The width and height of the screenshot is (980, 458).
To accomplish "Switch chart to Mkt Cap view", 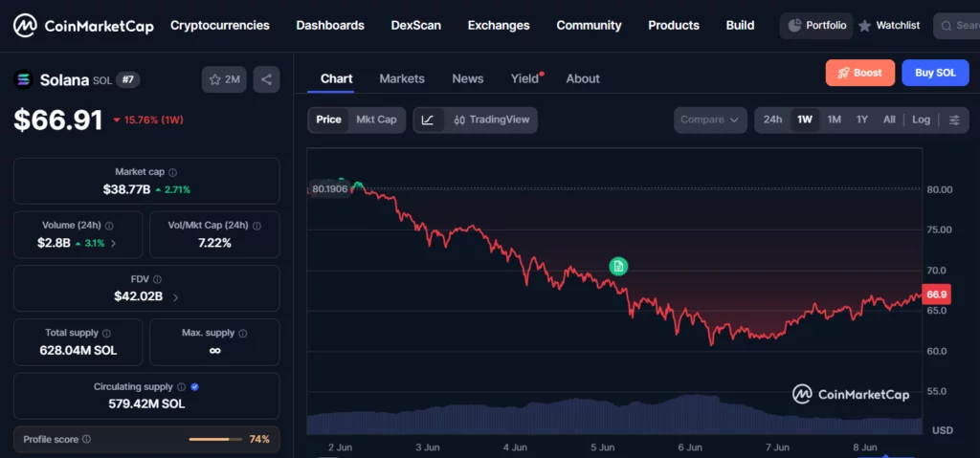I will click(376, 120).
